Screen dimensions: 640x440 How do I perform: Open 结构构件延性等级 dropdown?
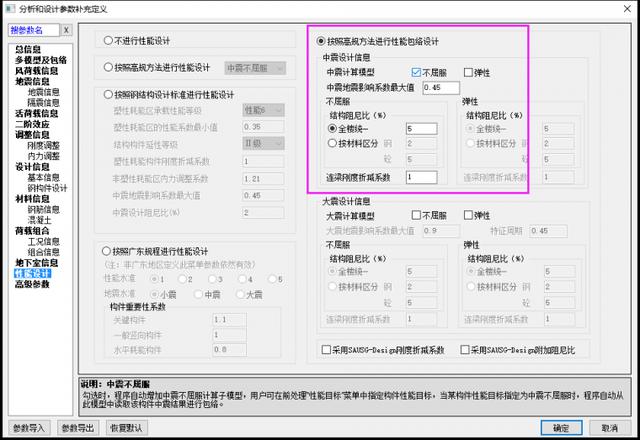[x=264, y=144]
